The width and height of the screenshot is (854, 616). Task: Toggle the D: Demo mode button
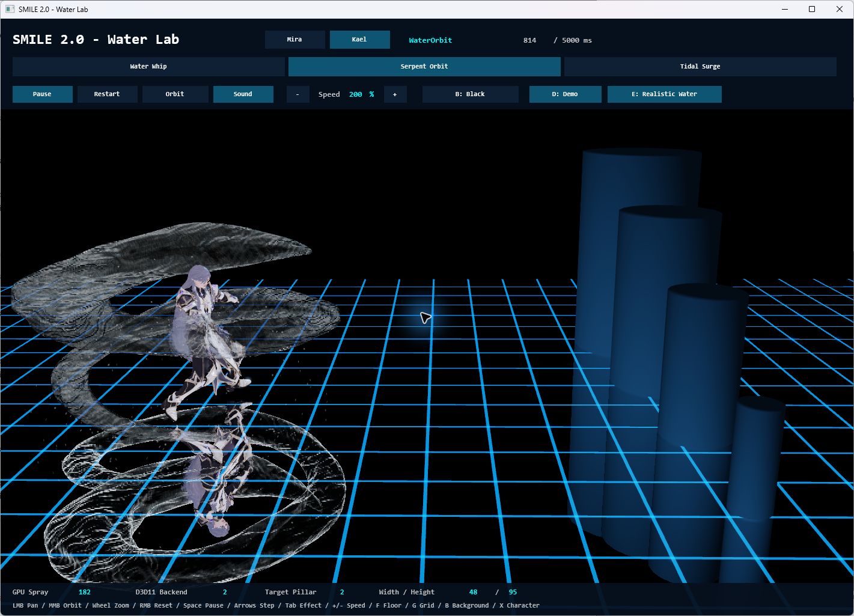coord(565,94)
